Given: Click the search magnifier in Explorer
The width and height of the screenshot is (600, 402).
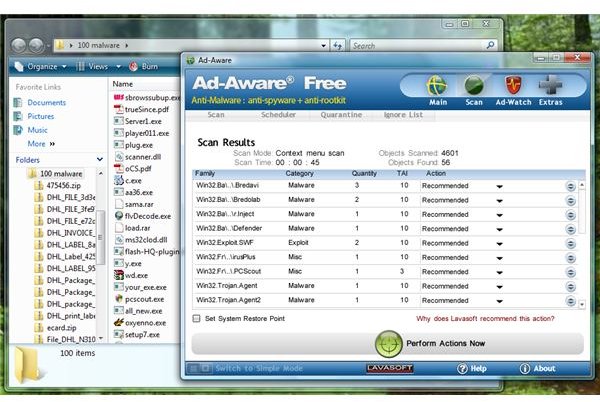Looking at the screenshot, I should coord(490,46).
